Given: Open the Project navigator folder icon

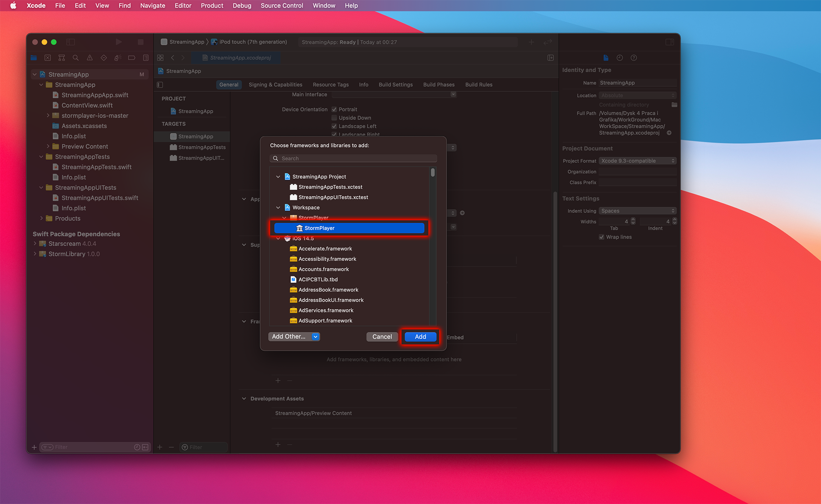Looking at the screenshot, I should [34, 58].
